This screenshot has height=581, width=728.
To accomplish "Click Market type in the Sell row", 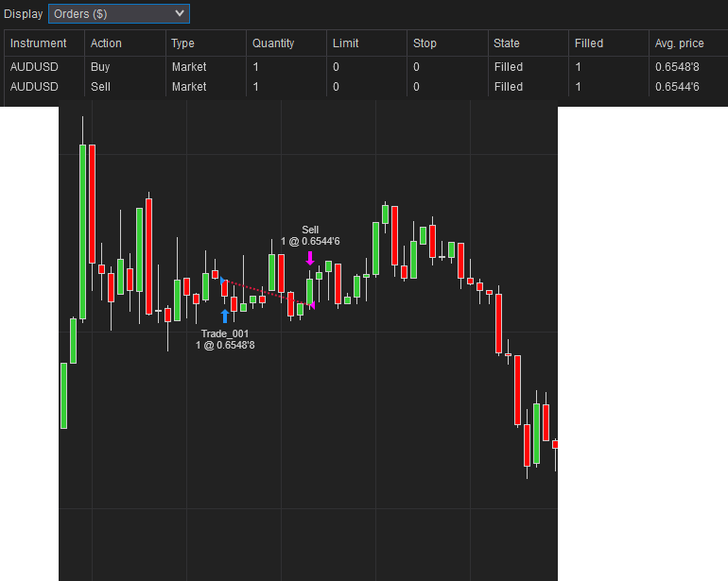I will (x=189, y=87).
